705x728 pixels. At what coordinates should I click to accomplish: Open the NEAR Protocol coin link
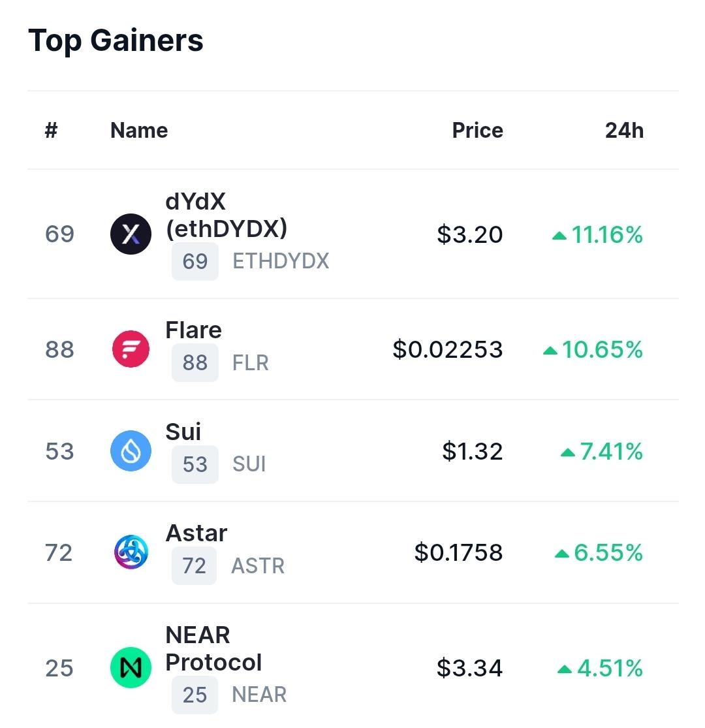[213, 648]
